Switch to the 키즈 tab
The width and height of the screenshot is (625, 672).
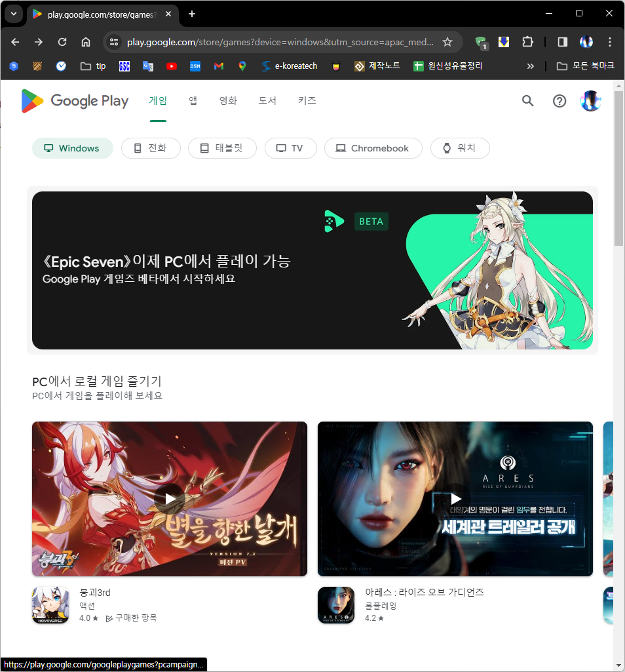[307, 100]
